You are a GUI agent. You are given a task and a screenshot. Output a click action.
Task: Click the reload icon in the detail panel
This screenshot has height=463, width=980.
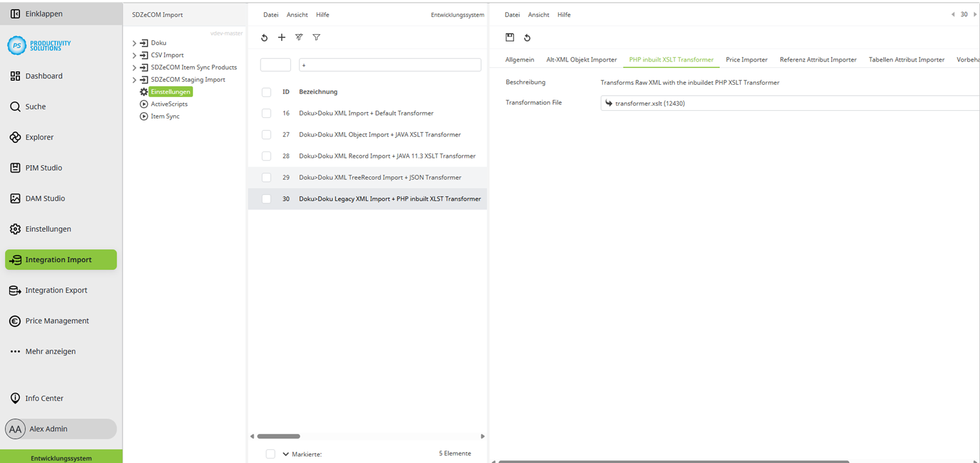pyautogui.click(x=527, y=38)
